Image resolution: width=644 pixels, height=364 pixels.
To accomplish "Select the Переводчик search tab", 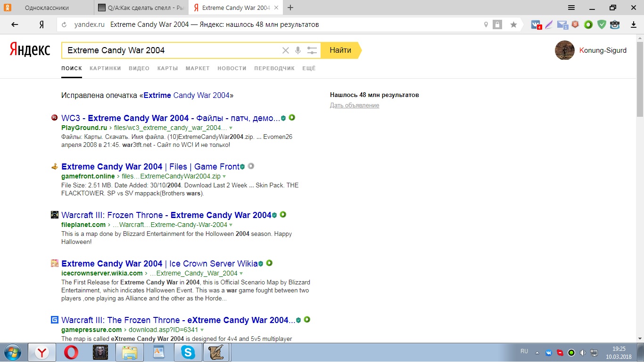I will click(274, 68).
